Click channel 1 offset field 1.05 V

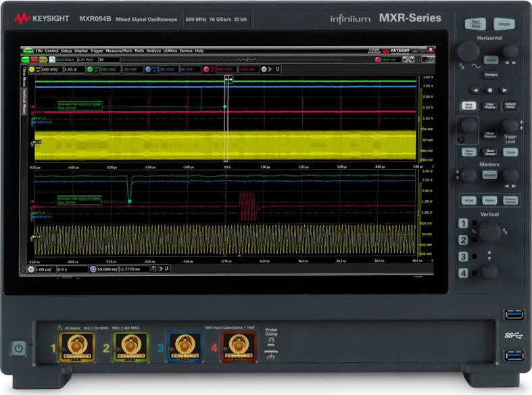(74, 69)
